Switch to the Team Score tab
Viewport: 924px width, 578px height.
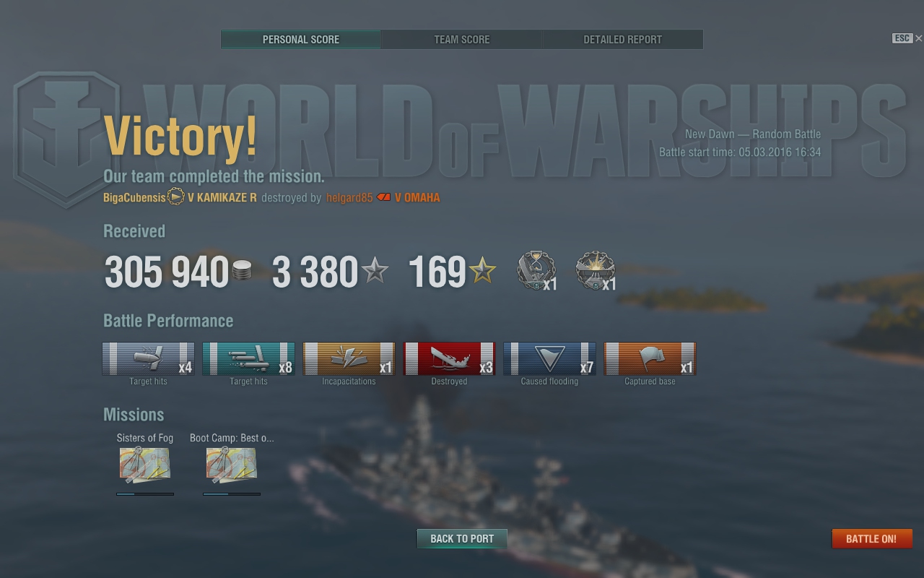pyautogui.click(x=462, y=40)
